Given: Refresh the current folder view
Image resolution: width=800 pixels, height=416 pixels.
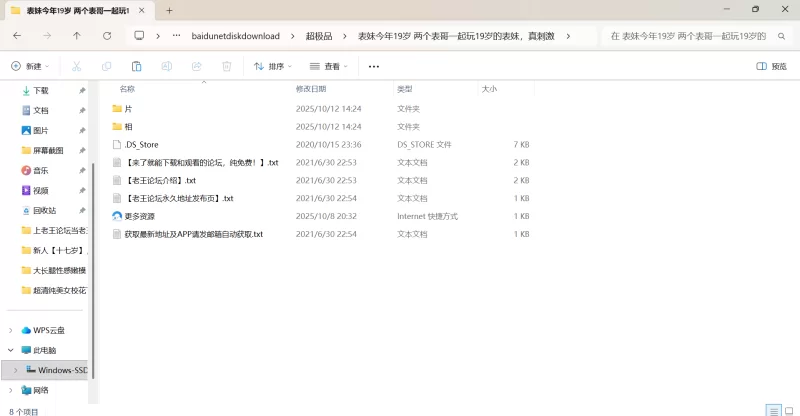Looking at the screenshot, I should (107, 35).
